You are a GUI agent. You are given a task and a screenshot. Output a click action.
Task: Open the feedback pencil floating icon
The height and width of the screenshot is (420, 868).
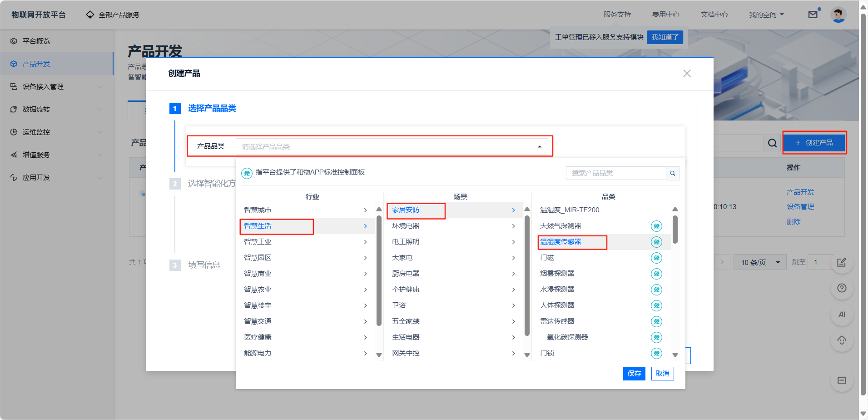tap(842, 262)
